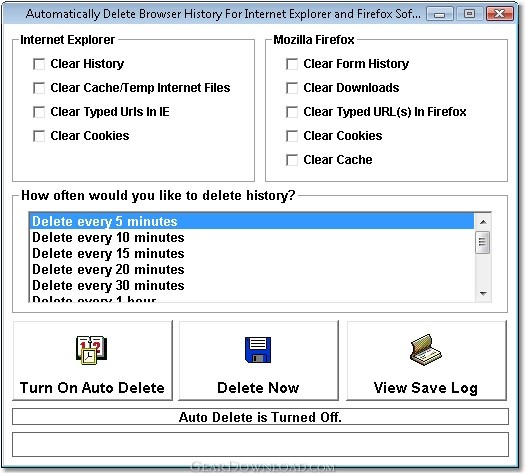Click the notebook icon for the save log

426,349
